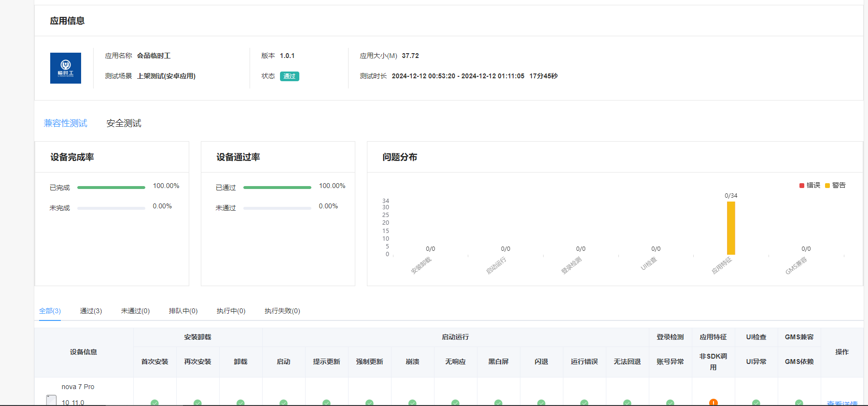The image size is (868, 406).
Task: Click the 应用信息 section heading
Action: pyautogui.click(x=67, y=21)
